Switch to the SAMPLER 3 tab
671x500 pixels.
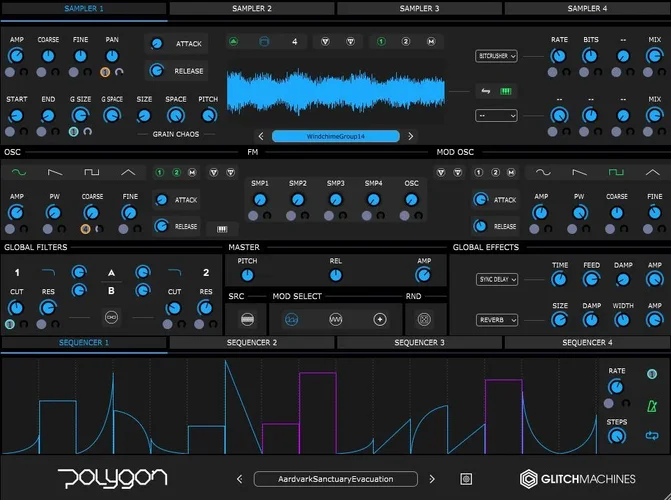coord(419,8)
